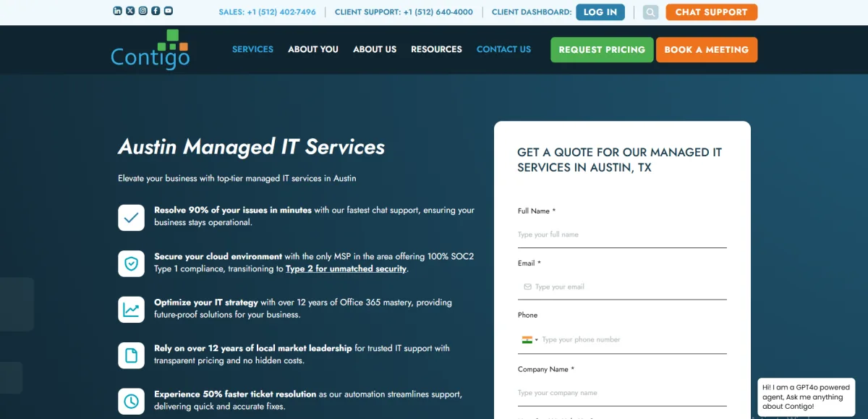Image resolution: width=868 pixels, height=419 pixels.
Task: Open the GPT4o agent chat bubble
Action: [807, 397]
